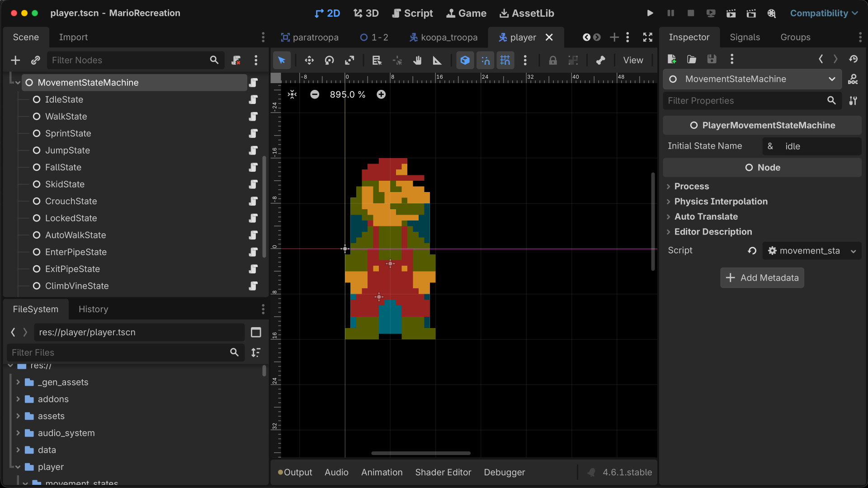
Task: Open the koopa_troopa scene tab
Action: tap(443, 37)
